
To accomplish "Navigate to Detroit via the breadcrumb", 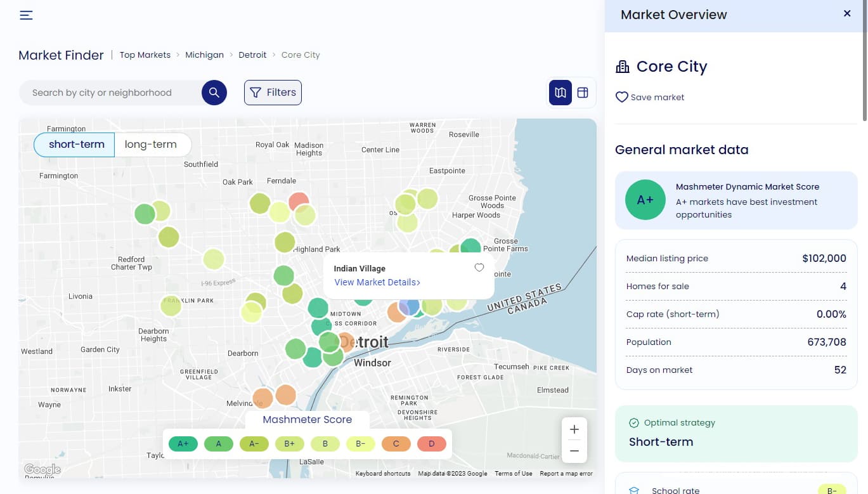I will point(252,55).
